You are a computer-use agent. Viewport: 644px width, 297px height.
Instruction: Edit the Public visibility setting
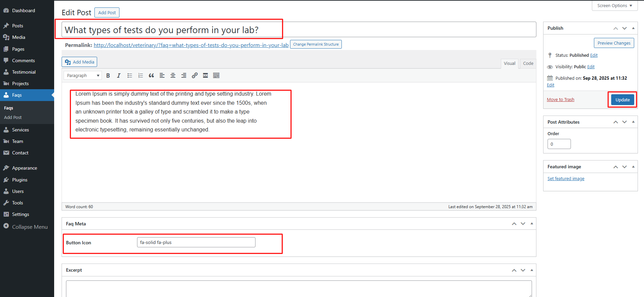pos(591,67)
